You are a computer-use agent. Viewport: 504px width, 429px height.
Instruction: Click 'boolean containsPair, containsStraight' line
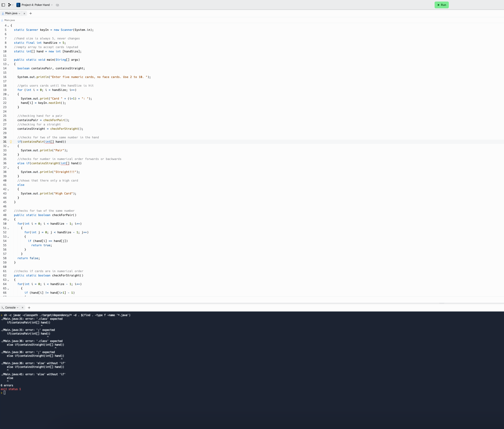click(51, 68)
